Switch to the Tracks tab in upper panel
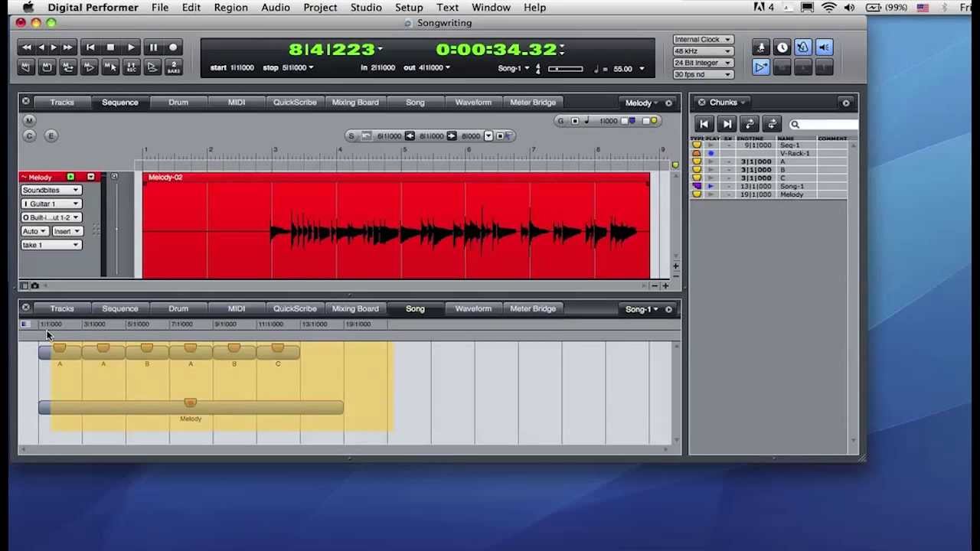The height and width of the screenshot is (551, 980). pyautogui.click(x=62, y=103)
